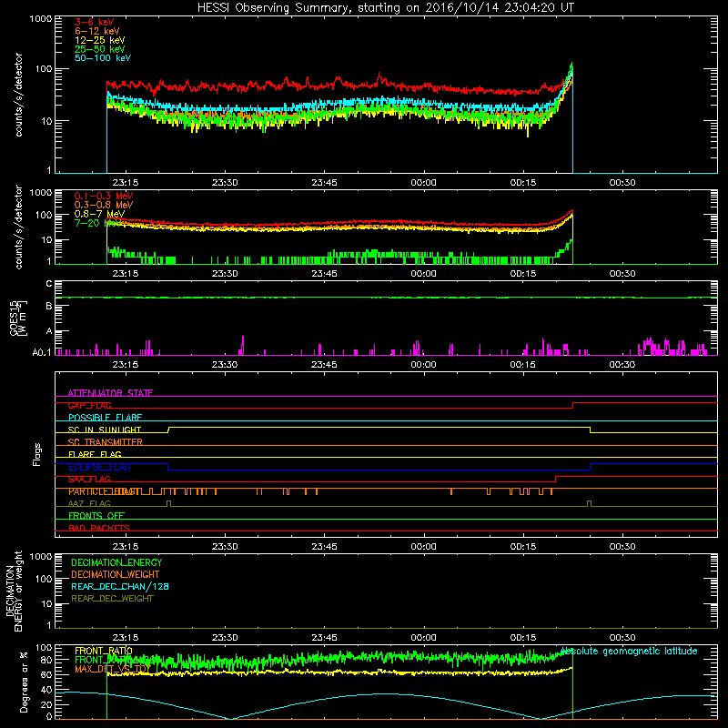Click the 0.1-0.3 MeV legend label
Viewport: 728px width, 728px height.
[x=104, y=196]
